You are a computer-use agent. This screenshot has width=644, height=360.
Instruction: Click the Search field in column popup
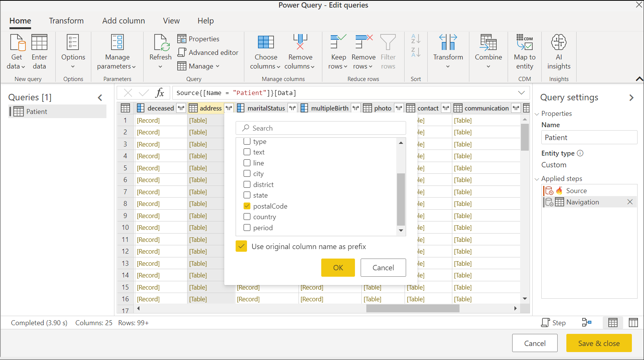point(320,128)
